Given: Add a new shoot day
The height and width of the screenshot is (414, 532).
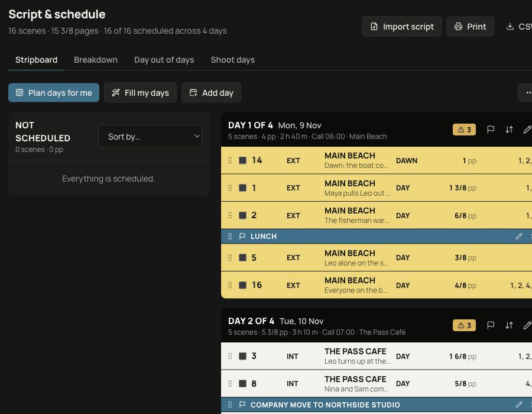Looking at the screenshot, I should click(x=211, y=93).
